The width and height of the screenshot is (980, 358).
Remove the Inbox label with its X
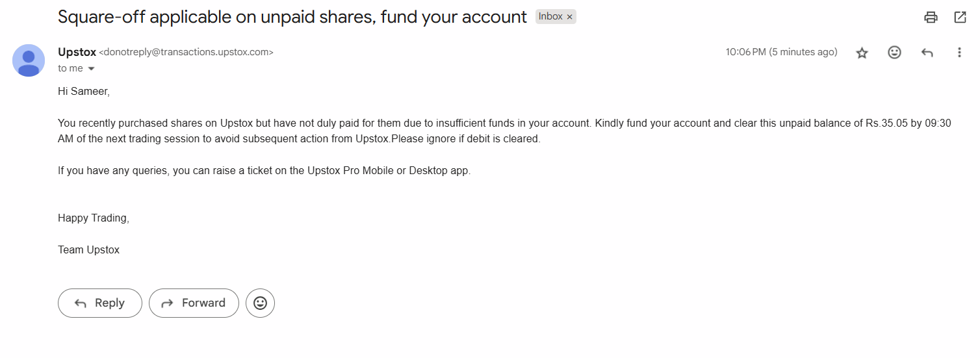click(570, 17)
